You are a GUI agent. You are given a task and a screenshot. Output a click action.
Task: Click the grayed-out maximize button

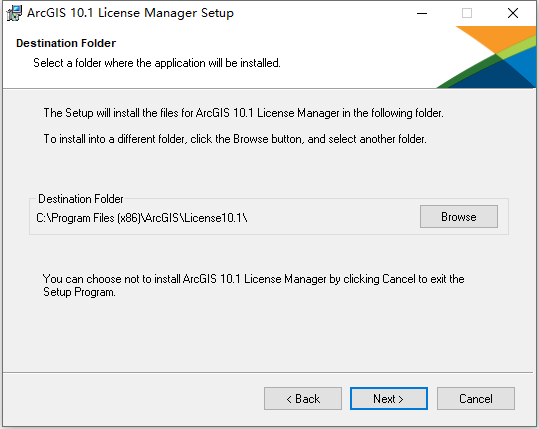pos(466,13)
